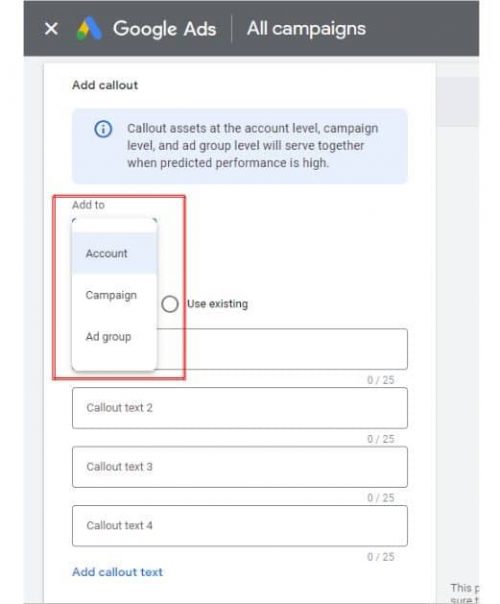Screen dimensions: 500x604
Task: Click the character counter under Callout text 4
Action: [381, 557]
